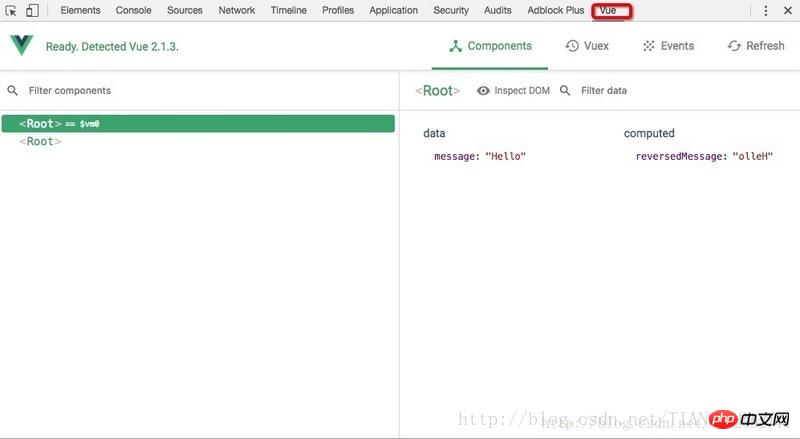Viewport: 800px width, 439px height.
Task: Close the DevTools panel
Action: (x=788, y=10)
